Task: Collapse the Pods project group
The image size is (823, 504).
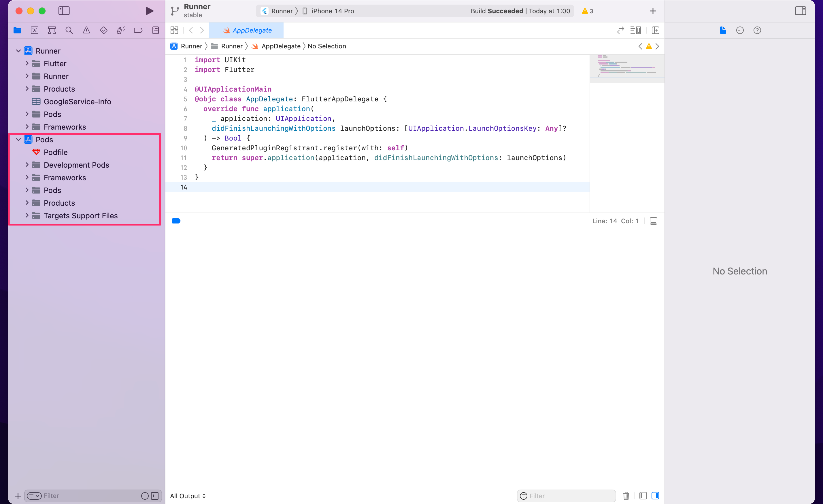Action: 18,139
